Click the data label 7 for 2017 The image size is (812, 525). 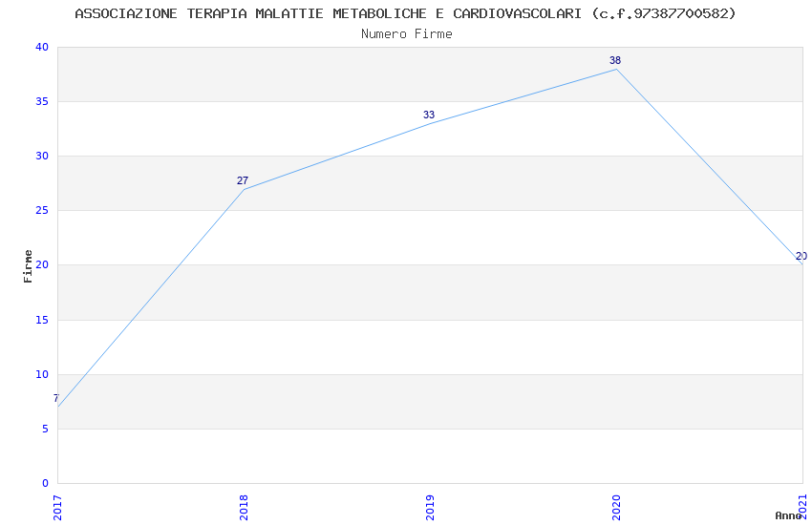(x=56, y=398)
